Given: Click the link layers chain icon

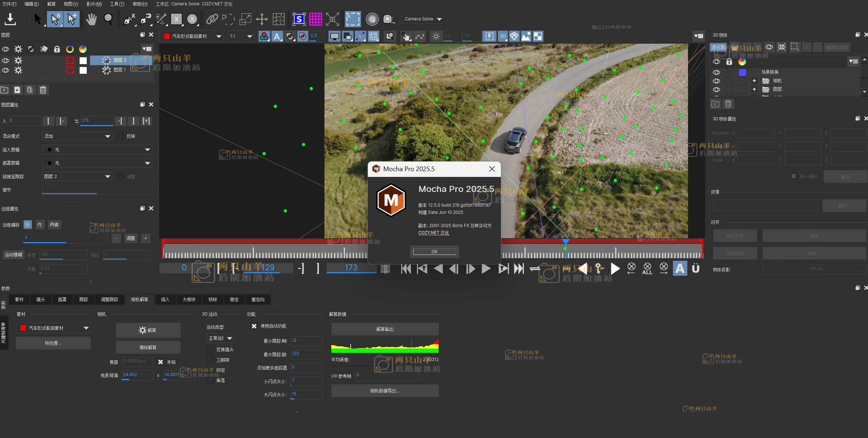Looking at the screenshot, I should pyautogui.click(x=212, y=19).
